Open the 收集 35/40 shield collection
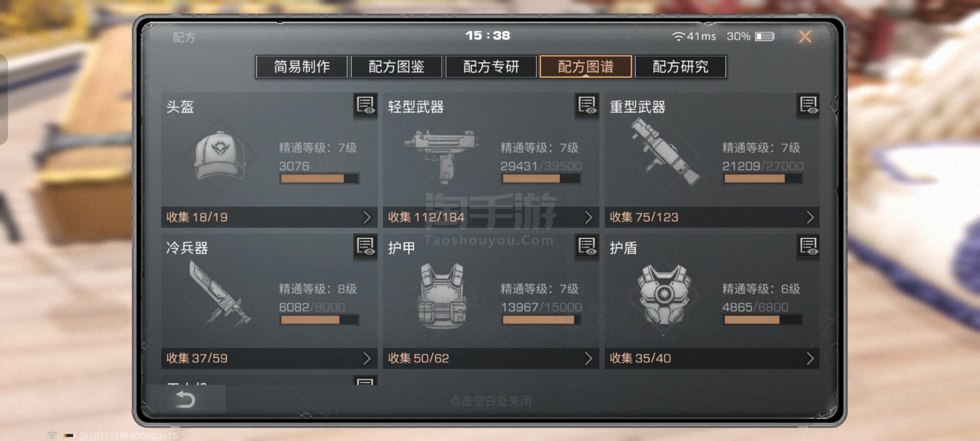This screenshot has height=441, width=980. [712, 358]
